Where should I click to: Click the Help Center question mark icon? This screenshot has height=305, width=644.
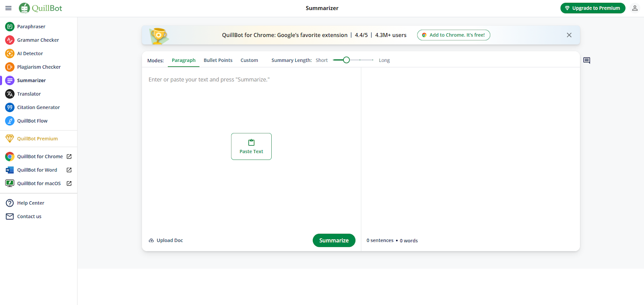click(10, 203)
